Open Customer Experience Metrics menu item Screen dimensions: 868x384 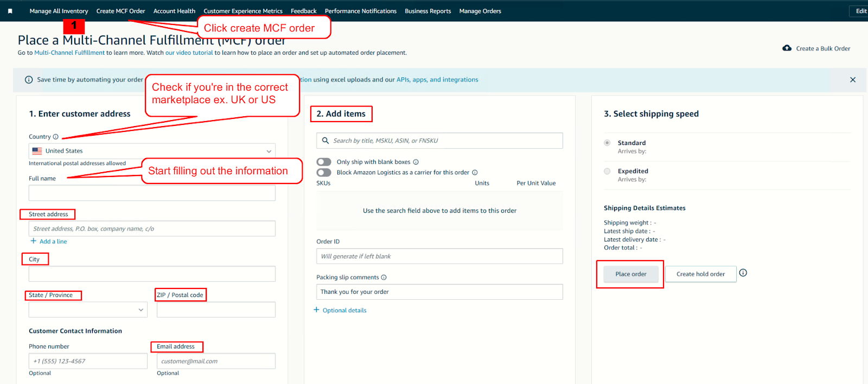[x=243, y=11]
